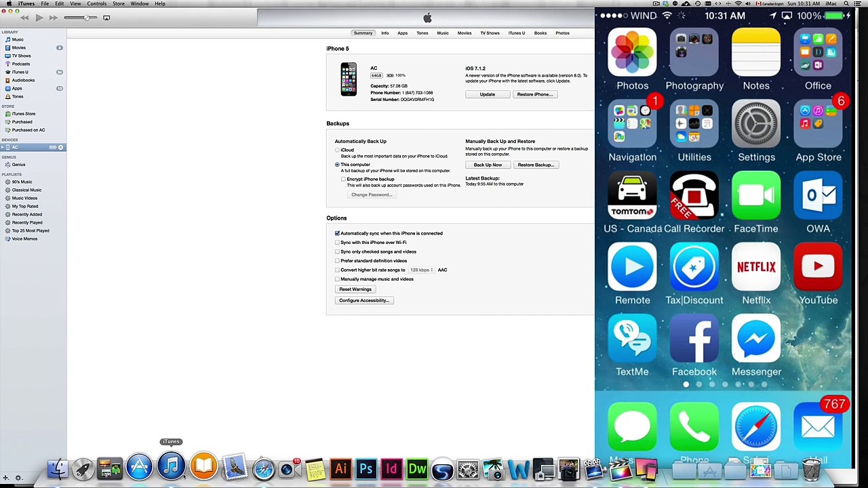Click the Finder icon in the Dock
868x488 pixels.
coord(58,468)
